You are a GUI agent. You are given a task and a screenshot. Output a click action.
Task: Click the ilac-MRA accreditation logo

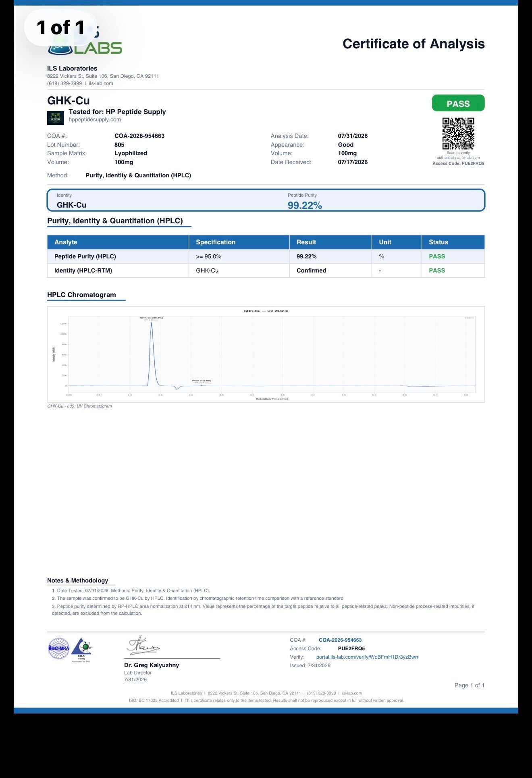click(59, 648)
